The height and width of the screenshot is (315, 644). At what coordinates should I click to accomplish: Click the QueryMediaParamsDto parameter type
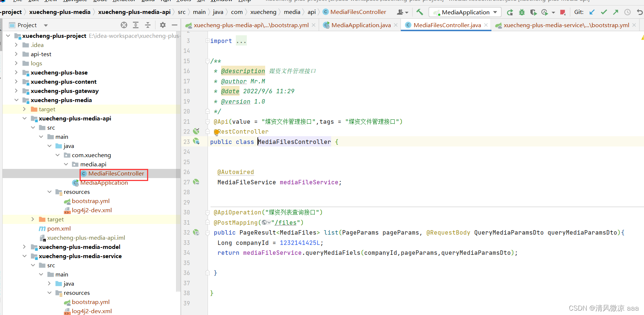pyautogui.click(x=509, y=232)
